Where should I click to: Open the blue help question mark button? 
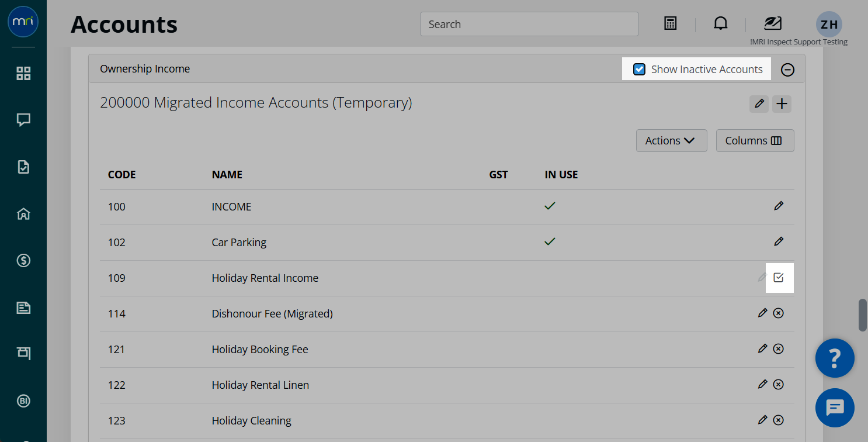click(835, 358)
